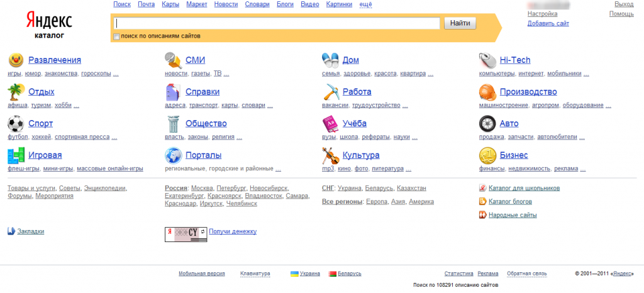Expand more Работа subcategories after трудоустройство
644x293 pixels.
pos(405,106)
